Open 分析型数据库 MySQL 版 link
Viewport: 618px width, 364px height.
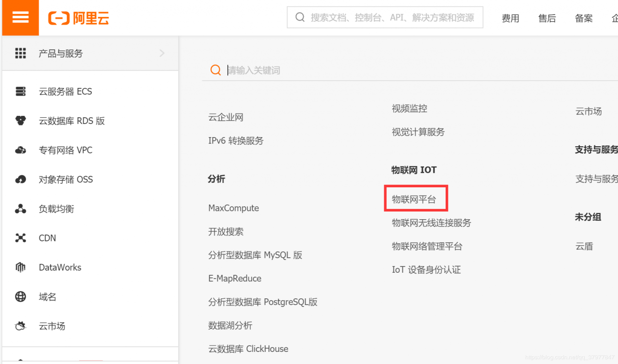[255, 255]
